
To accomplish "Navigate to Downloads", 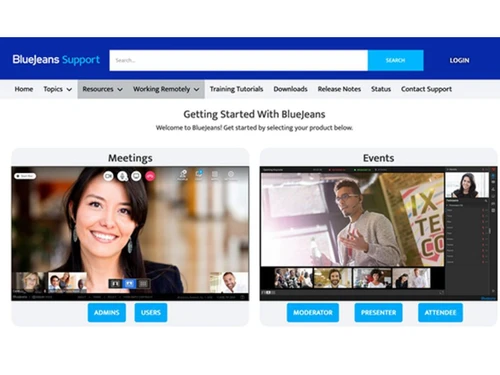I will 290,89.
